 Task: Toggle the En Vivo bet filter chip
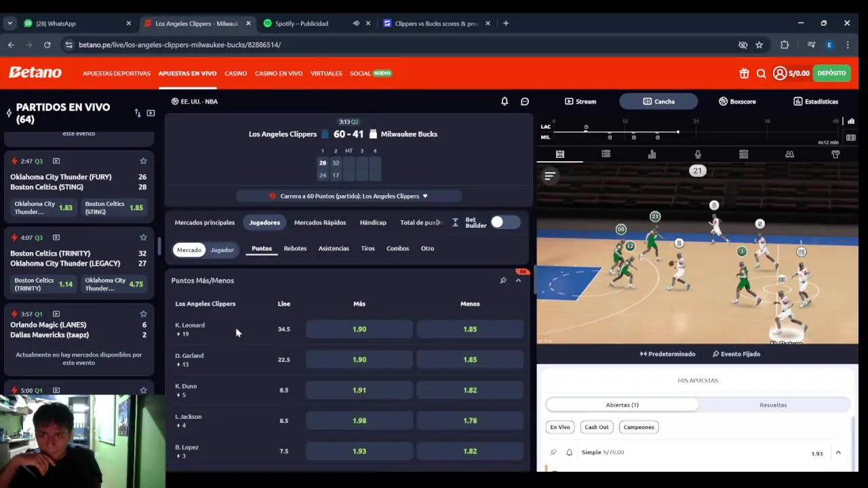click(x=560, y=427)
